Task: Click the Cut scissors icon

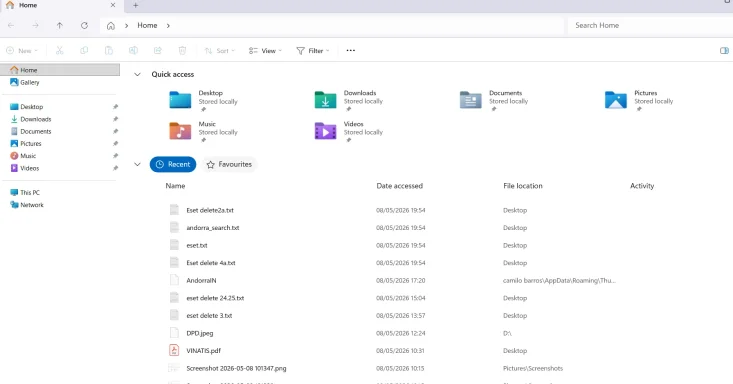Action: point(59,51)
